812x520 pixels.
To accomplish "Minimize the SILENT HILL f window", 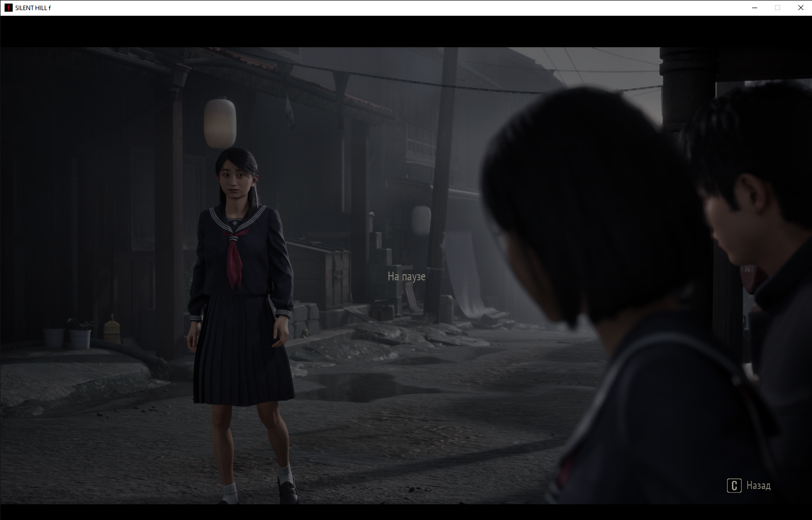I will pyautogui.click(x=754, y=8).
